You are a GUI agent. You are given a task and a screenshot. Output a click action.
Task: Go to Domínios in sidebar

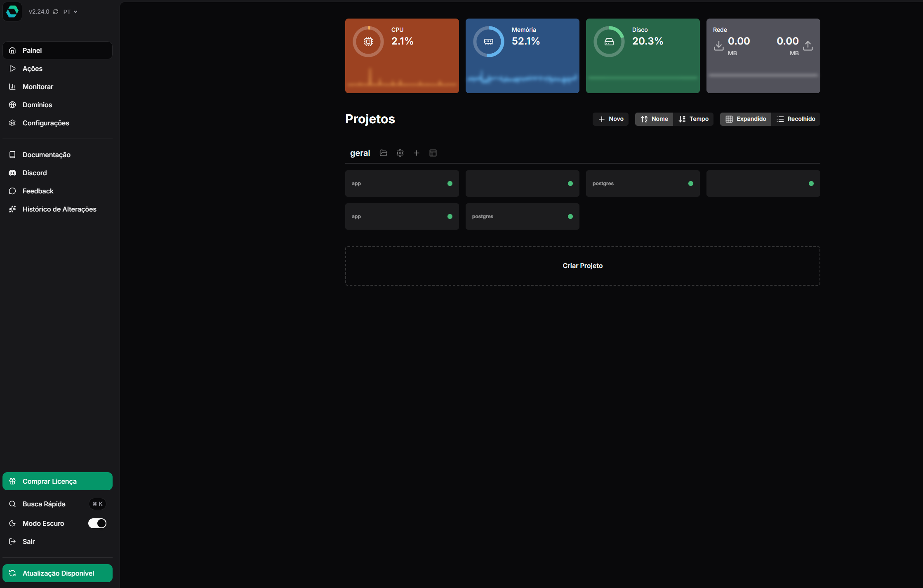(37, 105)
